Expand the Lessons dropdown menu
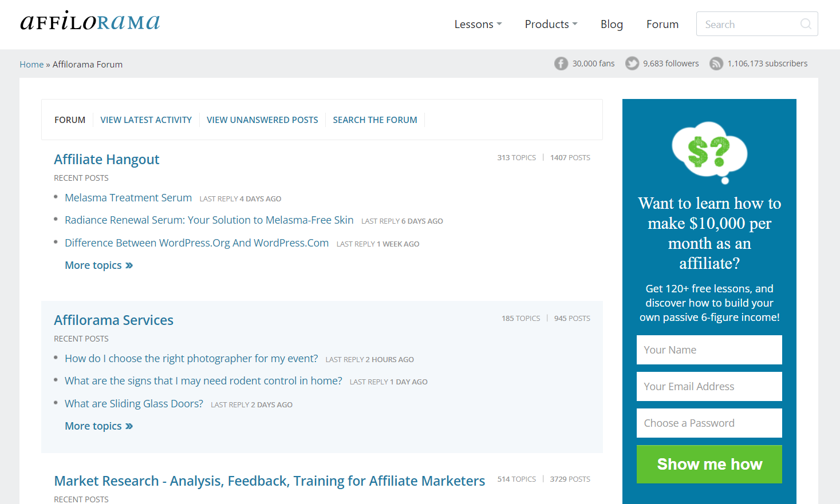Screen dimensions: 840x504 tap(478, 24)
